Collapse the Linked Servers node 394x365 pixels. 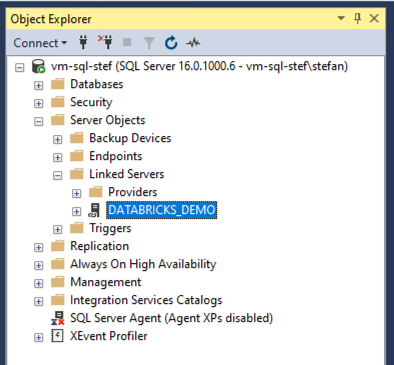pos(58,175)
